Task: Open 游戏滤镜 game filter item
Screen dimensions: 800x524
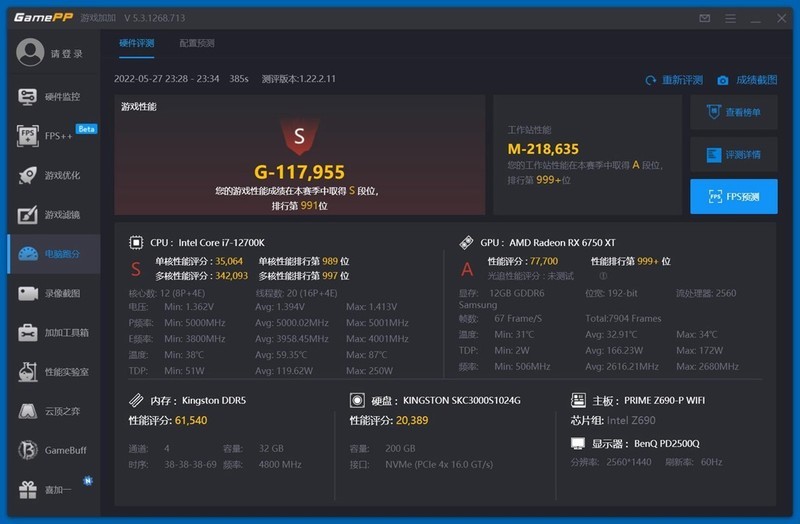Action: click(x=54, y=214)
